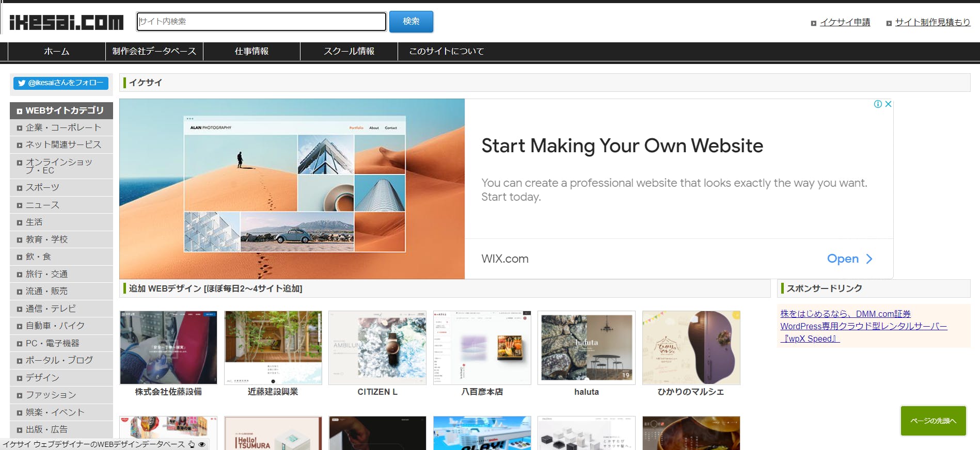Open the サイト制作見積もり link

[932, 22]
